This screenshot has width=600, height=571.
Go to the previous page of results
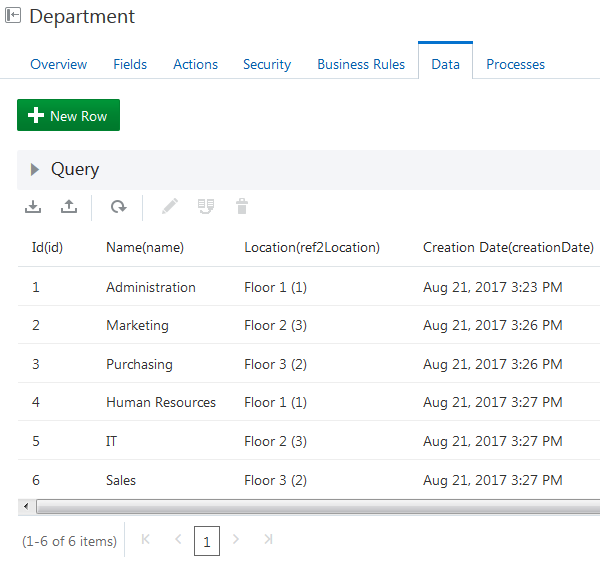pyautogui.click(x=178, y=540)
